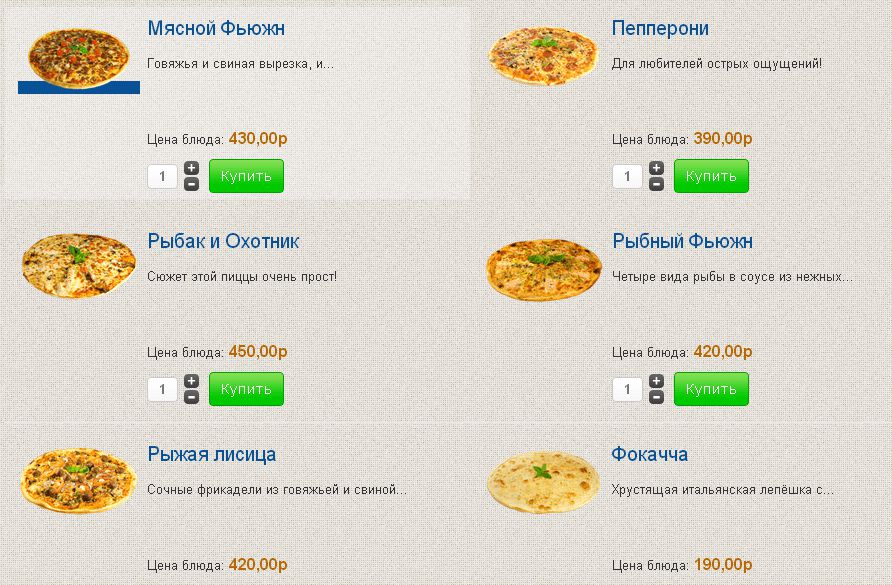
Task: Decrease quantity for Мясной Фьюжн pizza
Action: tap(192, 184)
